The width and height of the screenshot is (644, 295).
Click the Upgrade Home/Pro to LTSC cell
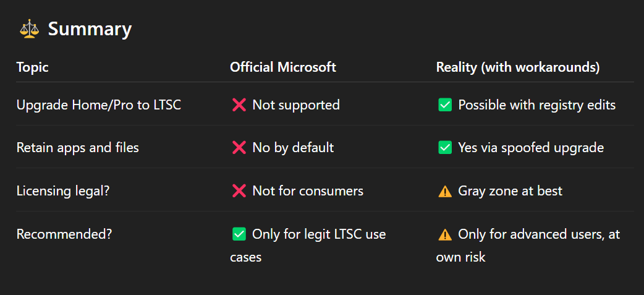pyautogui.click(x=98, y=105)
